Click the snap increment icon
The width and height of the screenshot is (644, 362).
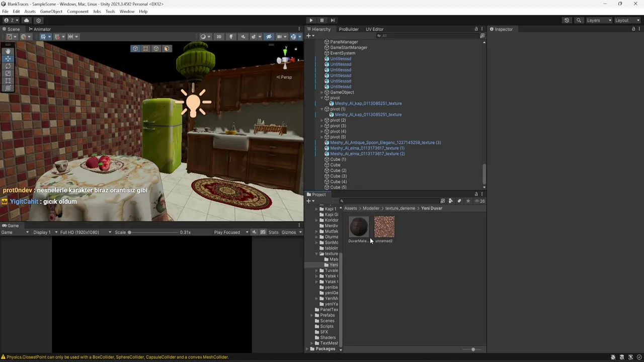coord(70,36)
